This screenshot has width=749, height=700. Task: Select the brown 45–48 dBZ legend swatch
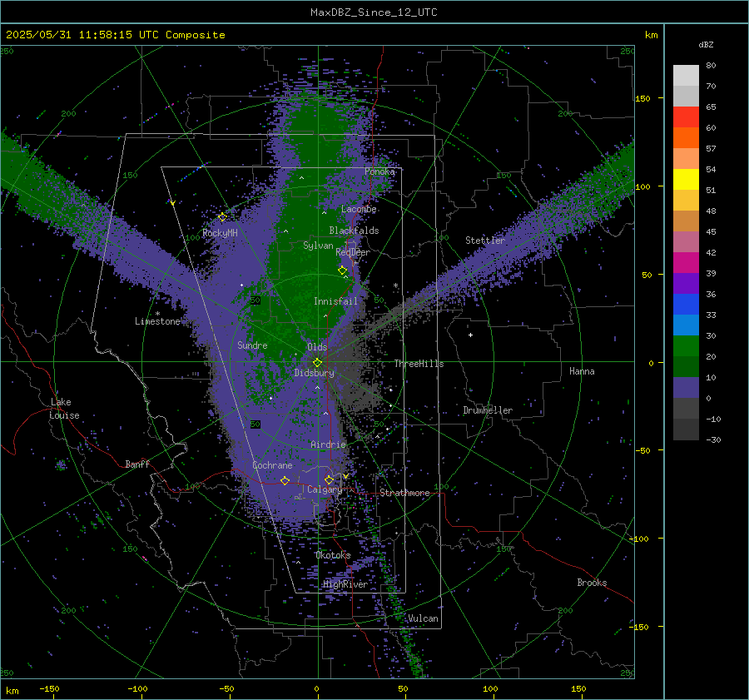pos(686,221)
